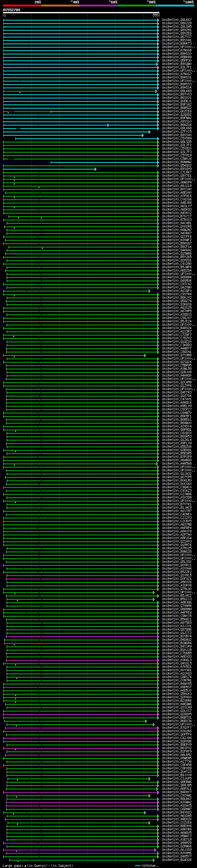
Task: Open the UniRef100_Q9LK67 hit label
Action: coord(177,20)
